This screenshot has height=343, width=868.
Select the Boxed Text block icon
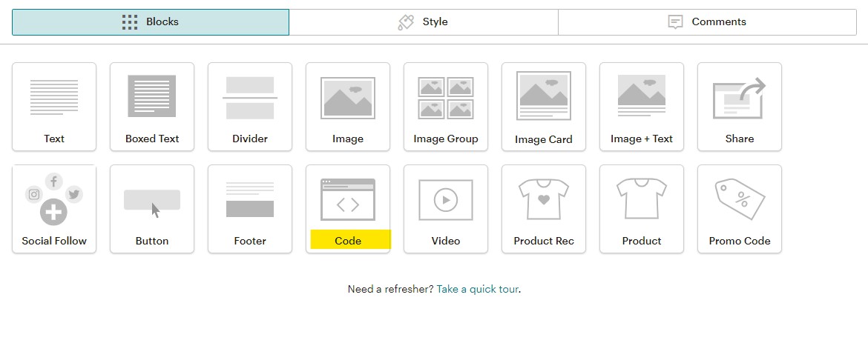coord(151,96)
